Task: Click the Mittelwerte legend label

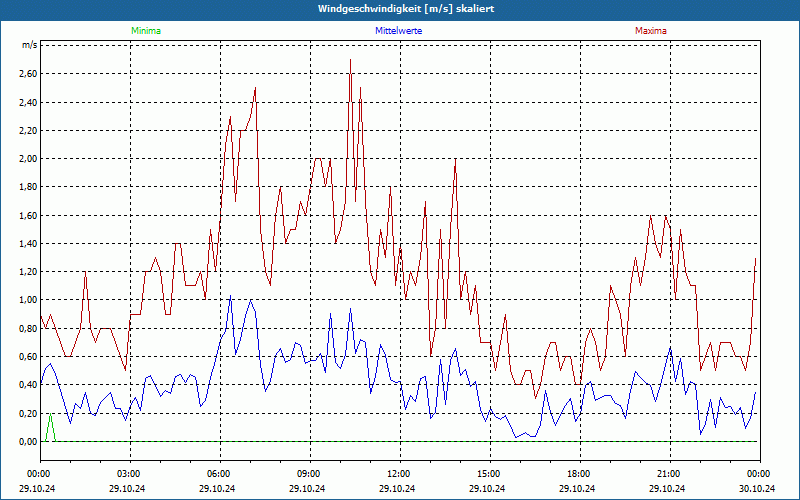Action: pyautogui.click(x=398, y=31)
